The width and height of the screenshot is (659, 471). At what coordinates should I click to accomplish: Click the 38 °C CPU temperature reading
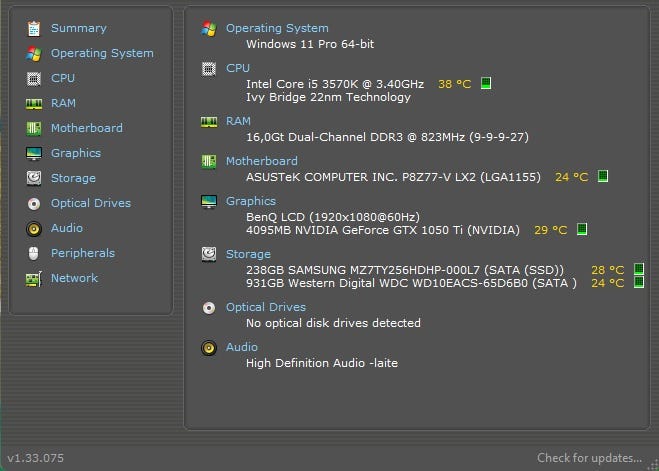tap(454, 84)
